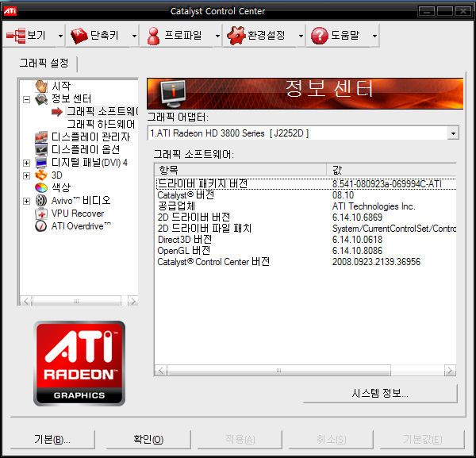Screen dimensions: 476x458
Task: Click the disabled 취소(S) button
Action: click(331, 439)
